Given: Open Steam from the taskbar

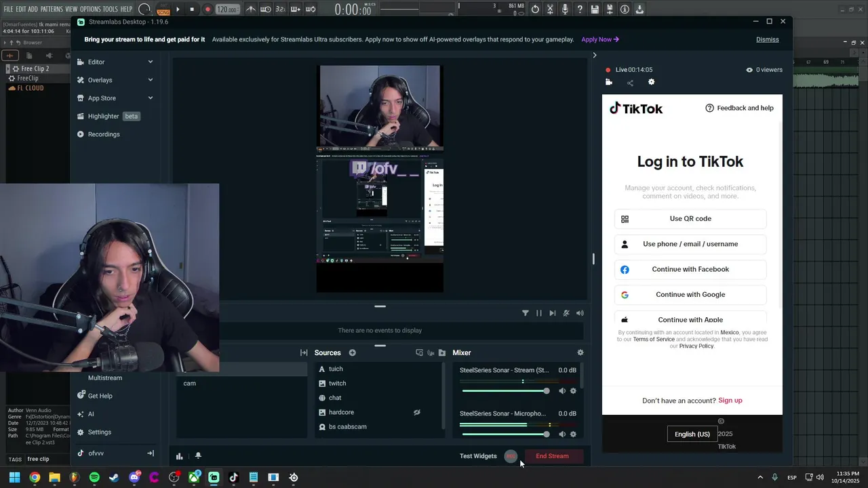Looking at the screenshot, I should click(x=114, y=477).
